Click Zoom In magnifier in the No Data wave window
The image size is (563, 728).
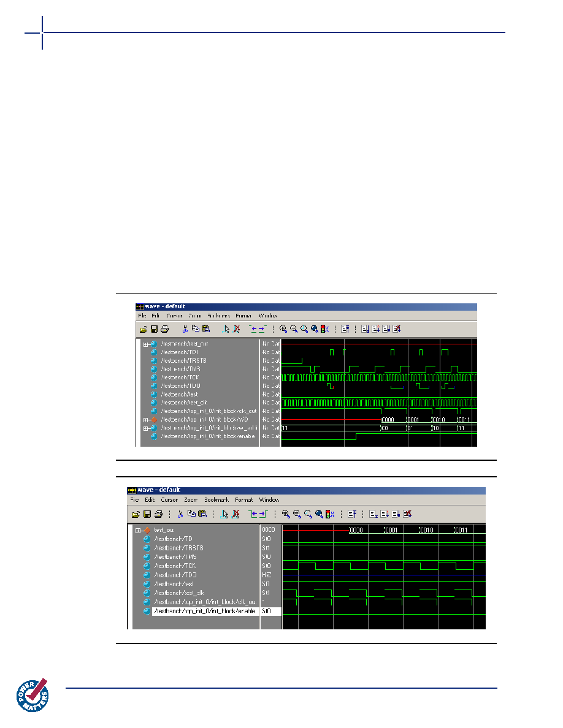pyautogui.click(x=283, y=328)
